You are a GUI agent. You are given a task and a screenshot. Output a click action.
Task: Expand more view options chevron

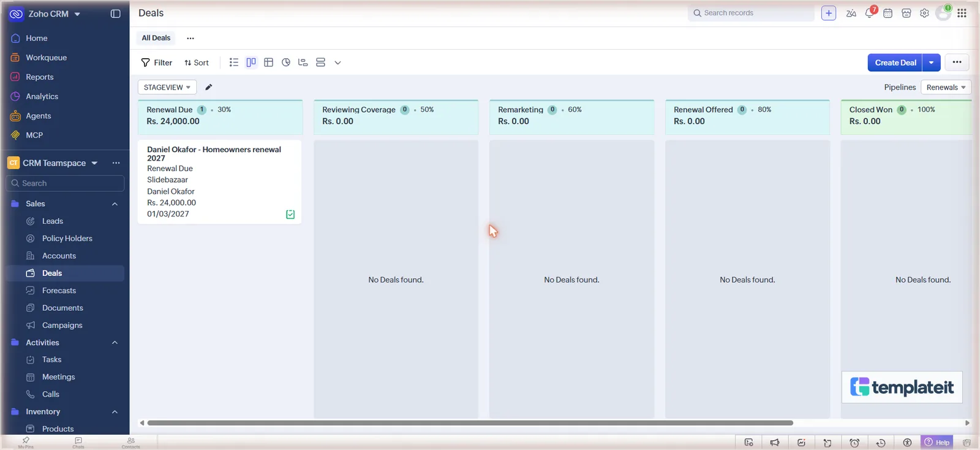click(x=337, y=63)
